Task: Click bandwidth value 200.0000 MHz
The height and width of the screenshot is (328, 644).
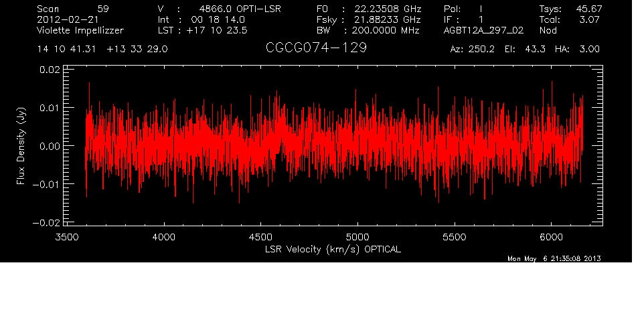Action: (386, 30)
